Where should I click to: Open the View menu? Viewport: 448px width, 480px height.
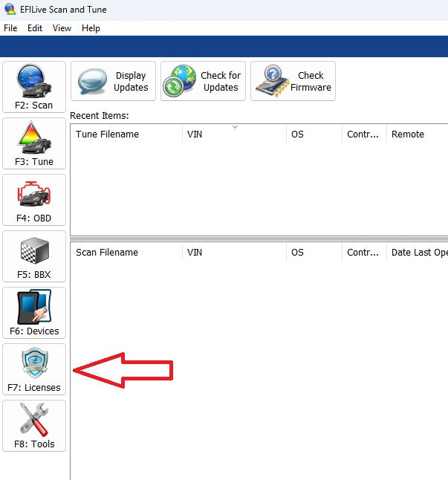(62, 28)
